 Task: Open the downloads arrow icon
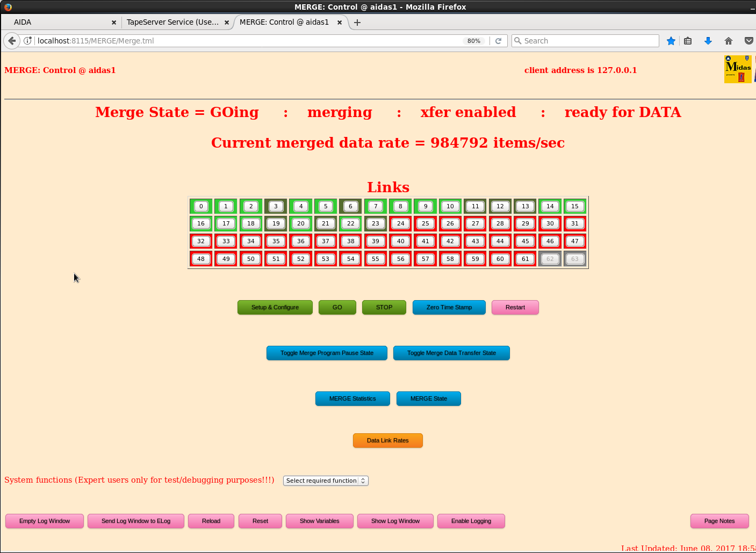[708, 41]
